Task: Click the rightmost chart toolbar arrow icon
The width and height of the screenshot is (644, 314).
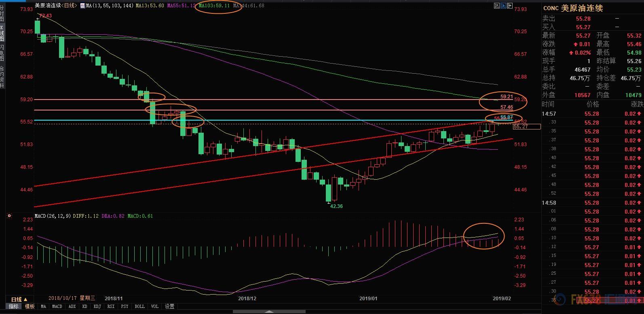Action: coord(510,6)
